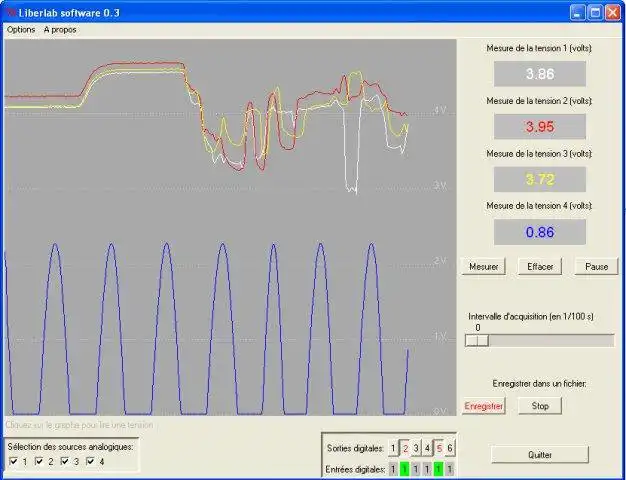Click the tension 1 value 3.86
Screen dimensions: 626x480
(540, 73)
